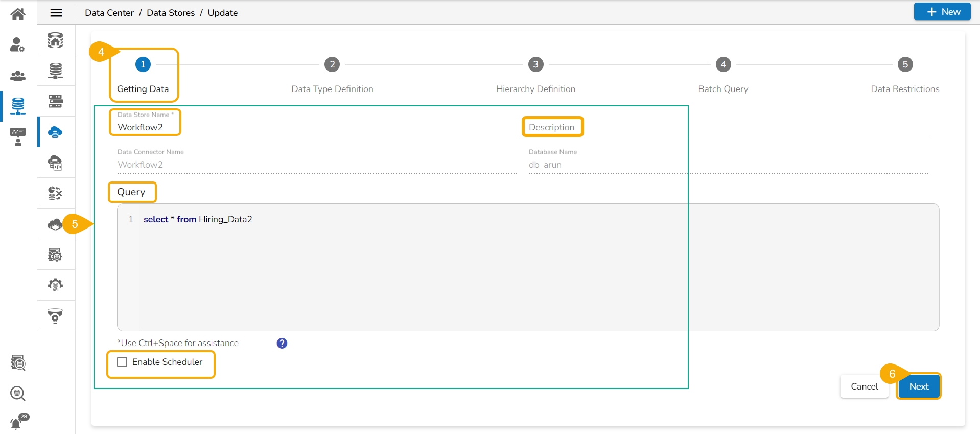This screenshot has width=980, height=434.
Task: Go to the Home icon
Action: pyautogui.click(x=18, y=14)
